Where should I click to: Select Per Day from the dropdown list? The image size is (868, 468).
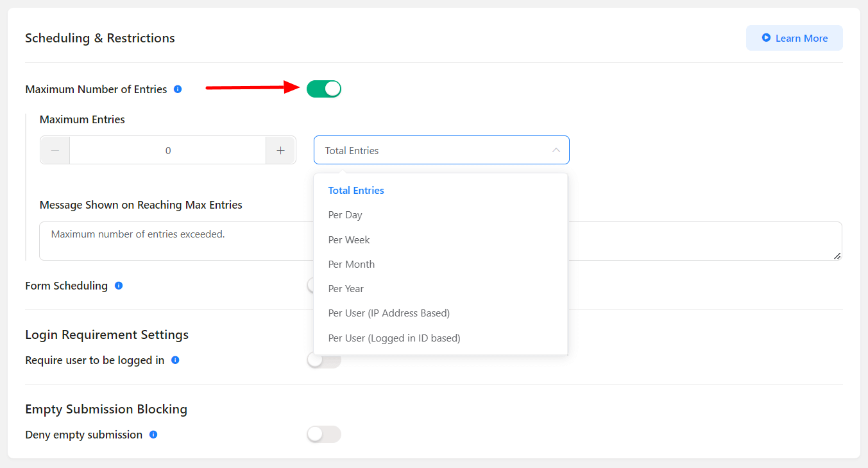(345, 215)
